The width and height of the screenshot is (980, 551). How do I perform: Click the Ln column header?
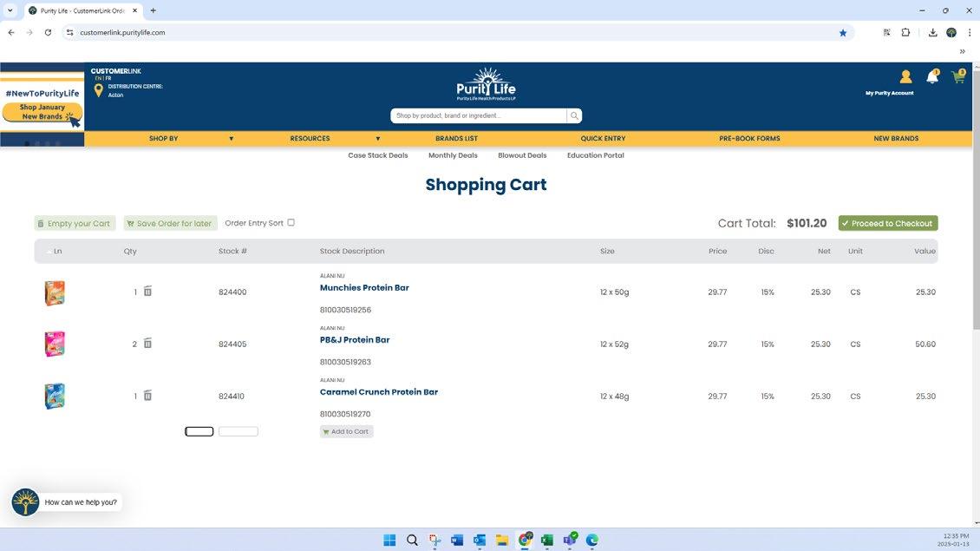(57, 252)
